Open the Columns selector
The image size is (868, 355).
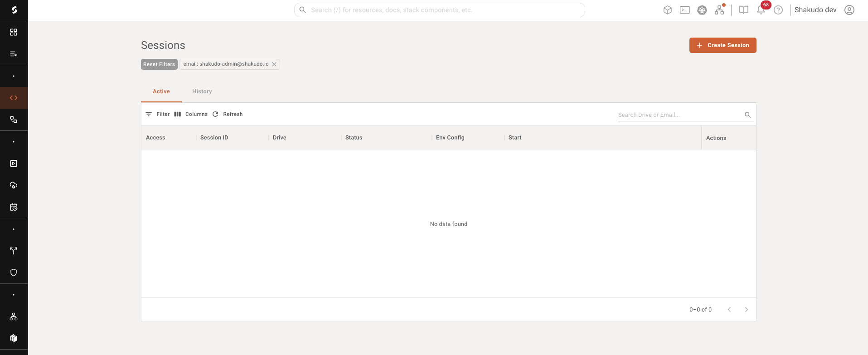point(191,114)
